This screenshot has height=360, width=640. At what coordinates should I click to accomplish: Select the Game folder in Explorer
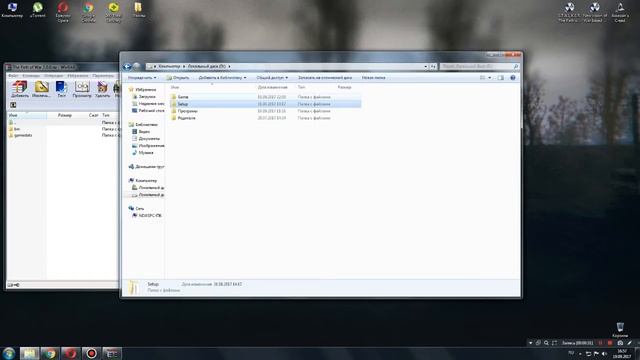(265, 97)
